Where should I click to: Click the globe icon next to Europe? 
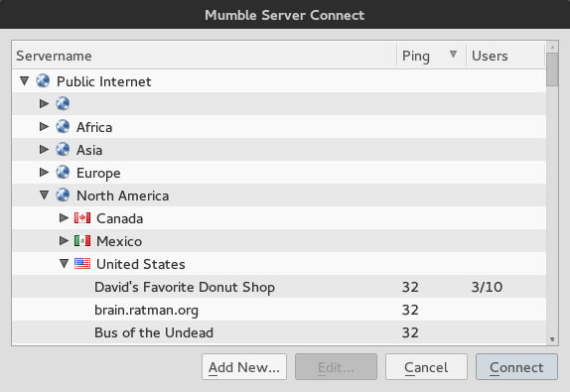(x=63, y=173)
